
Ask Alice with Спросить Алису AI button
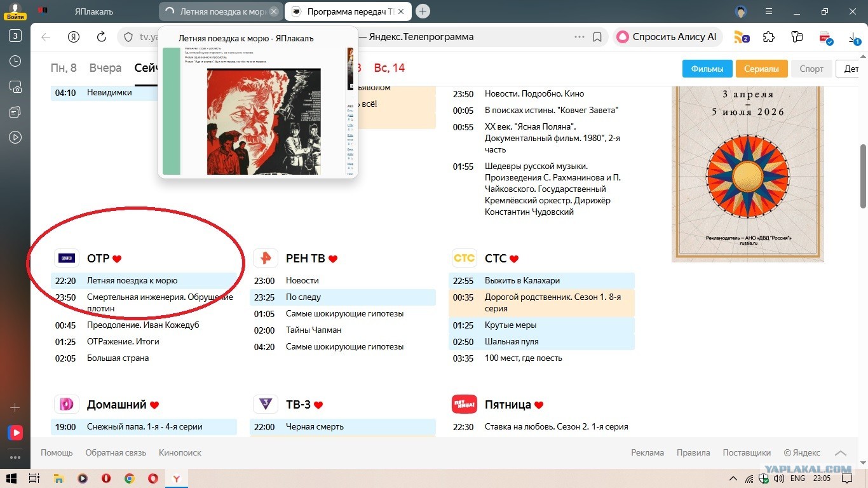coord(667,37)
